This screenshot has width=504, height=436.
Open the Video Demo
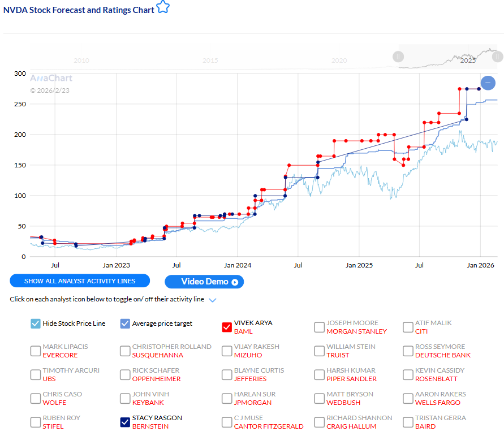(x=204, y=282)
